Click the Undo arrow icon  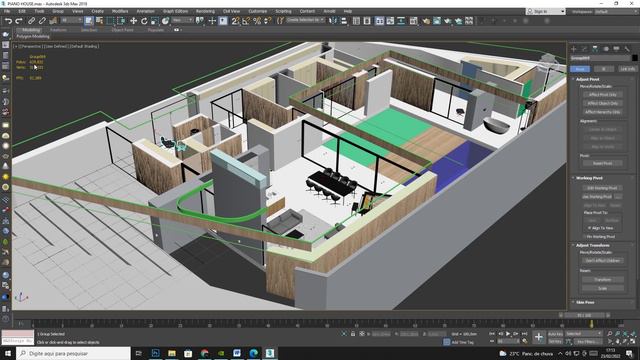pyautogui.click(x=8, y=21)
